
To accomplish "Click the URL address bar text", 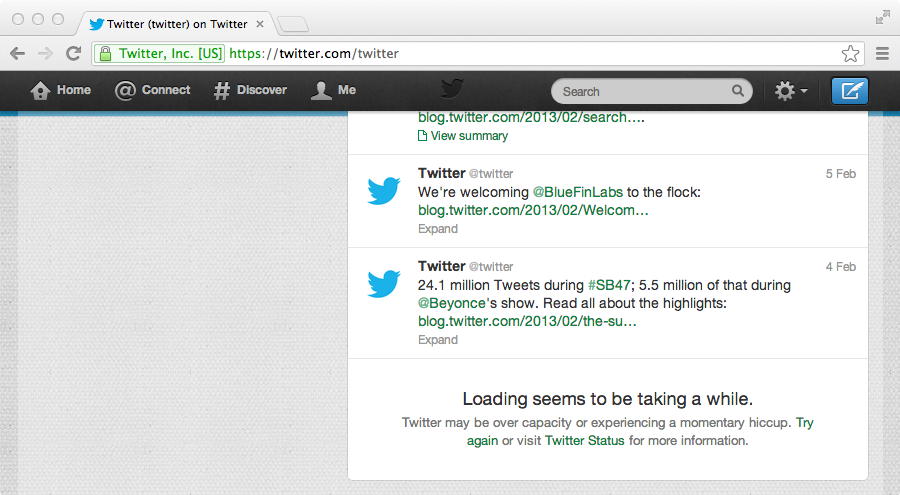I will (314, 53).
